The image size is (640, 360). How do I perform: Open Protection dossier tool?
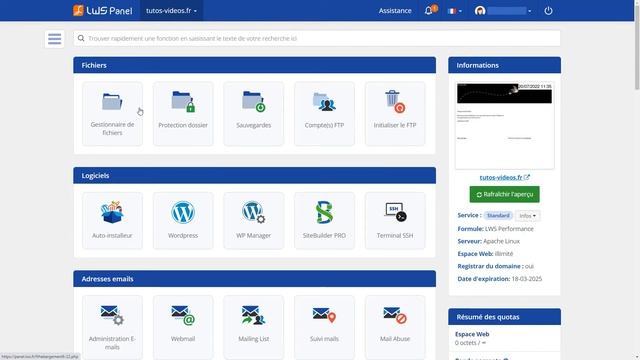183,113
